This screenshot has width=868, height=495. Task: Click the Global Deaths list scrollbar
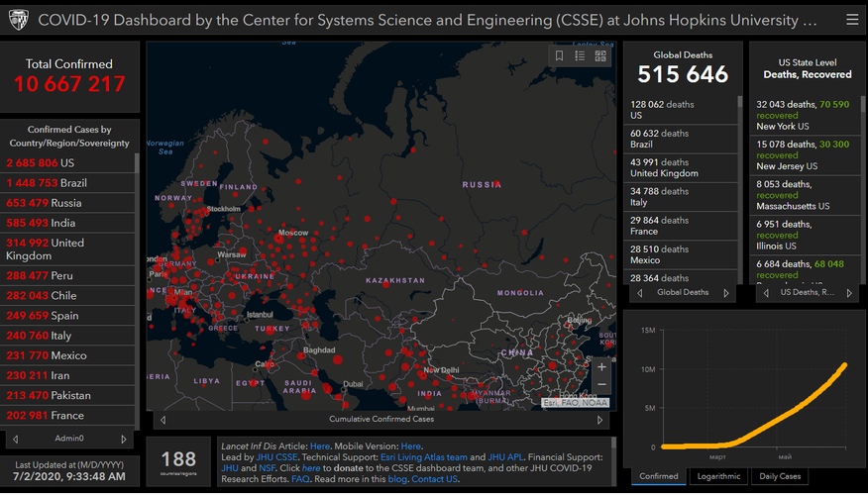point(739,178)
